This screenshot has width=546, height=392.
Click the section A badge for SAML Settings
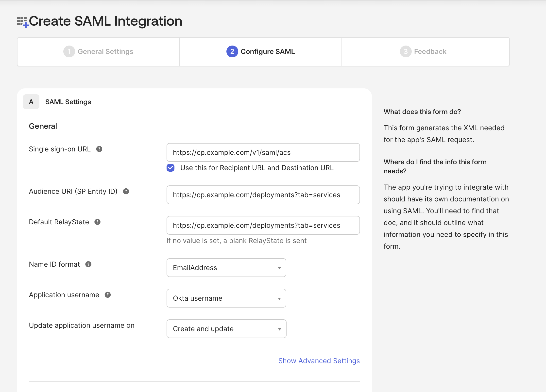(31, 102)
